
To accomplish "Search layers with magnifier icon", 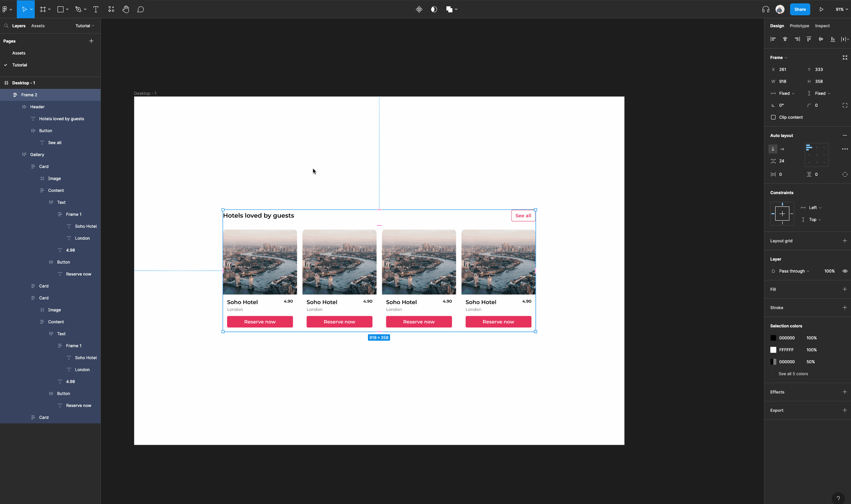I will [6, 26].
